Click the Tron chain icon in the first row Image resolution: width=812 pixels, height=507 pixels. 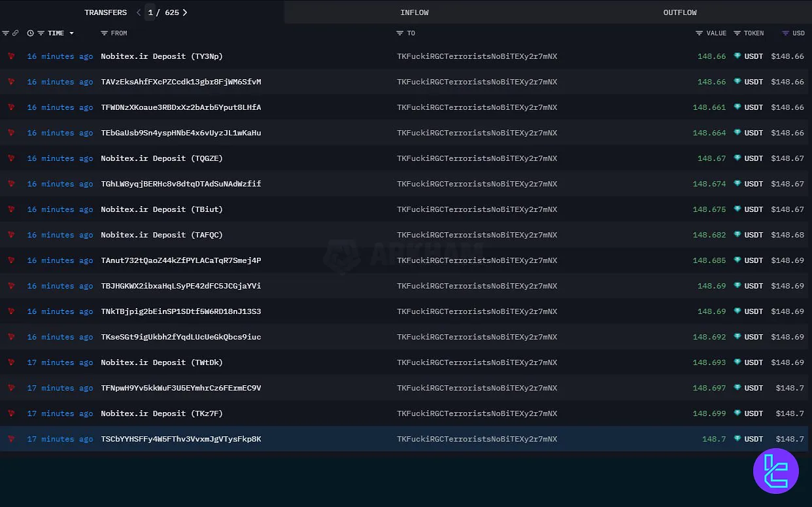pyautogui.click(x=11, y=56)
